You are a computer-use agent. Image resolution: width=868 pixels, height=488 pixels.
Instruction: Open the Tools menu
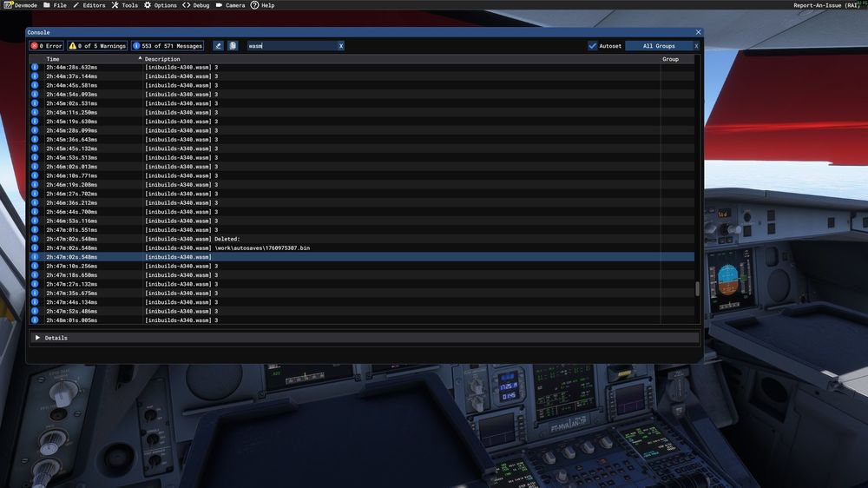pos(125,5)
